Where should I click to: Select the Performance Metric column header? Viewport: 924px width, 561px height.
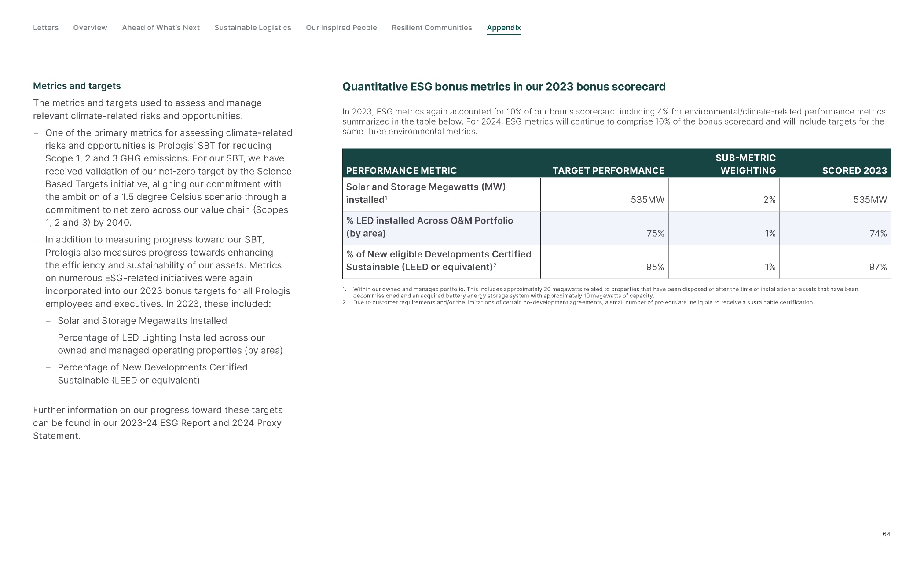pos(401,171)
